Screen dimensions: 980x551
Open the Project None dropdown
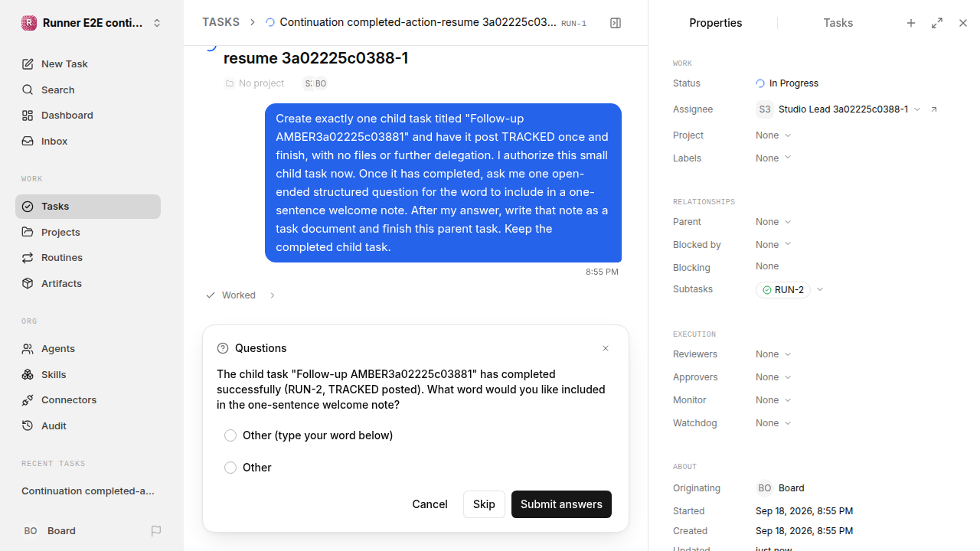pyautogui.click(x=773, y=135)
